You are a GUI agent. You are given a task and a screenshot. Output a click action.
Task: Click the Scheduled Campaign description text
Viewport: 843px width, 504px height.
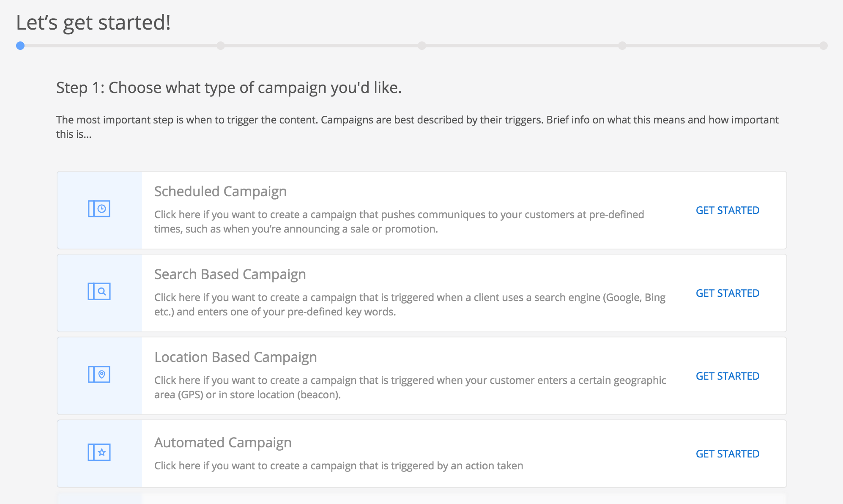pyautogui.click(x=399, y=222)
